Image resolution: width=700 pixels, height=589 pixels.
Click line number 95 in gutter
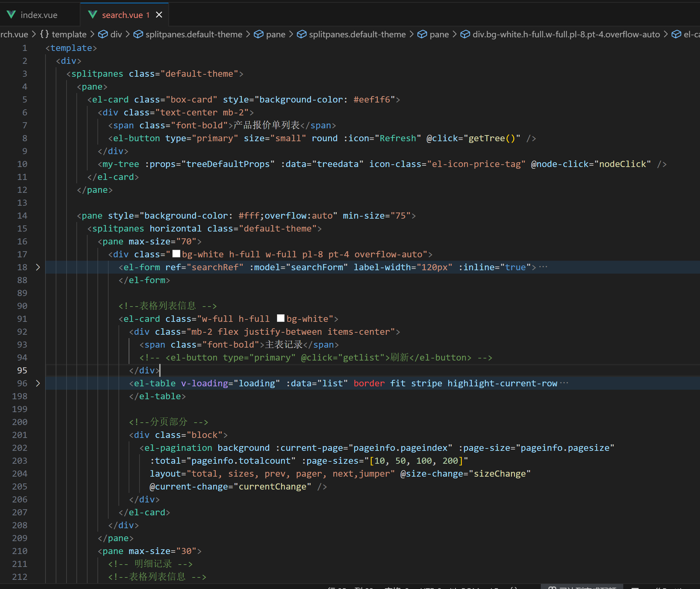22,370
